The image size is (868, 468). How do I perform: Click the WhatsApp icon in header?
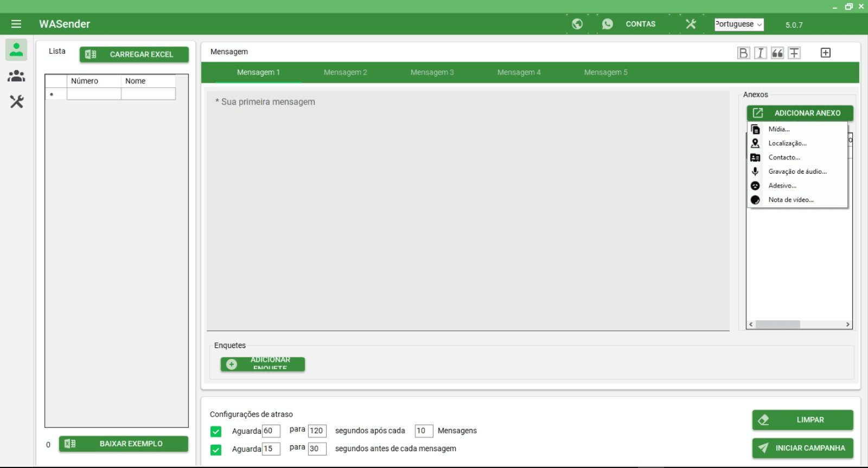608,24
